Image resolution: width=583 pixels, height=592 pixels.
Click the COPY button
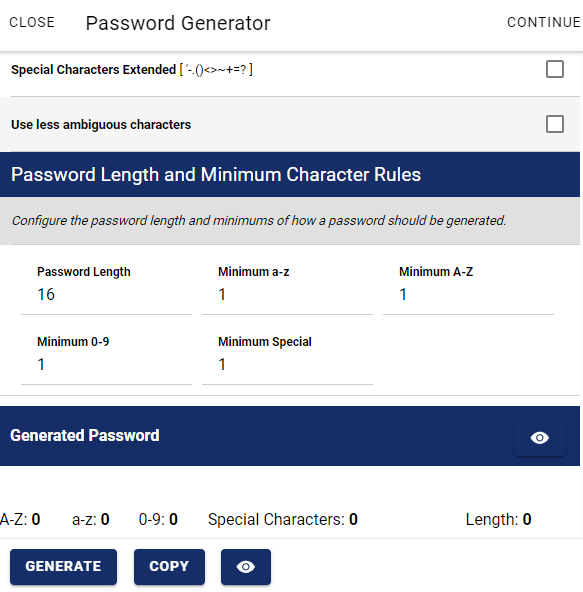pyautogui.click(x=169, y=567)
